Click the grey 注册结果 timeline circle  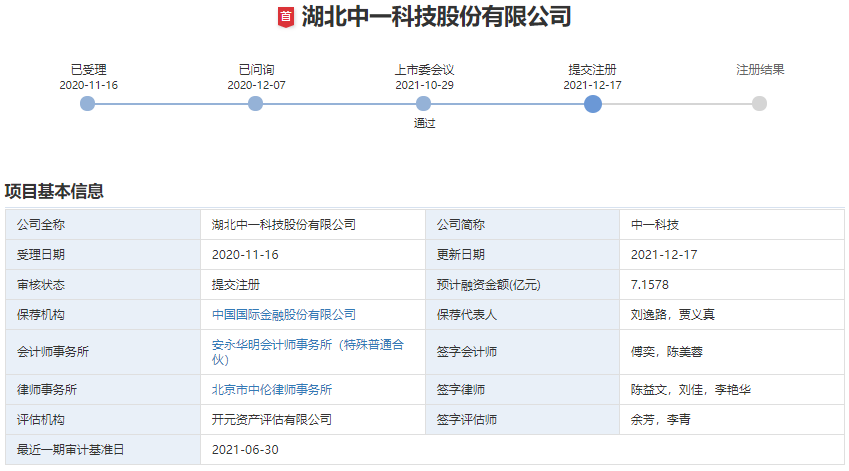click(x=760, y=104)
